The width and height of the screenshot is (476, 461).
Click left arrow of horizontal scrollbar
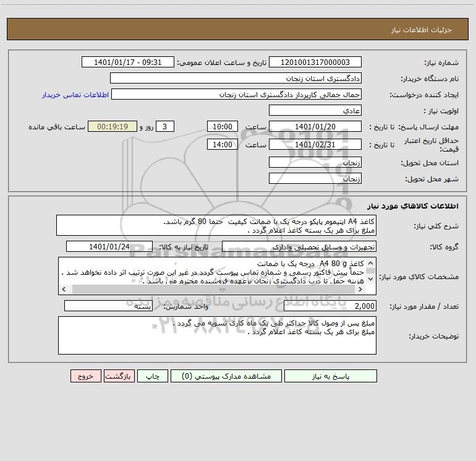tap(64, 290)
